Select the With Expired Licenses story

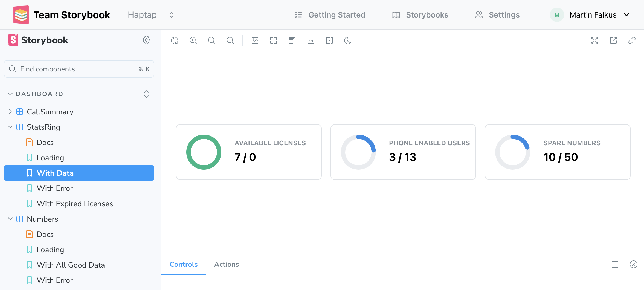point(75,204)
